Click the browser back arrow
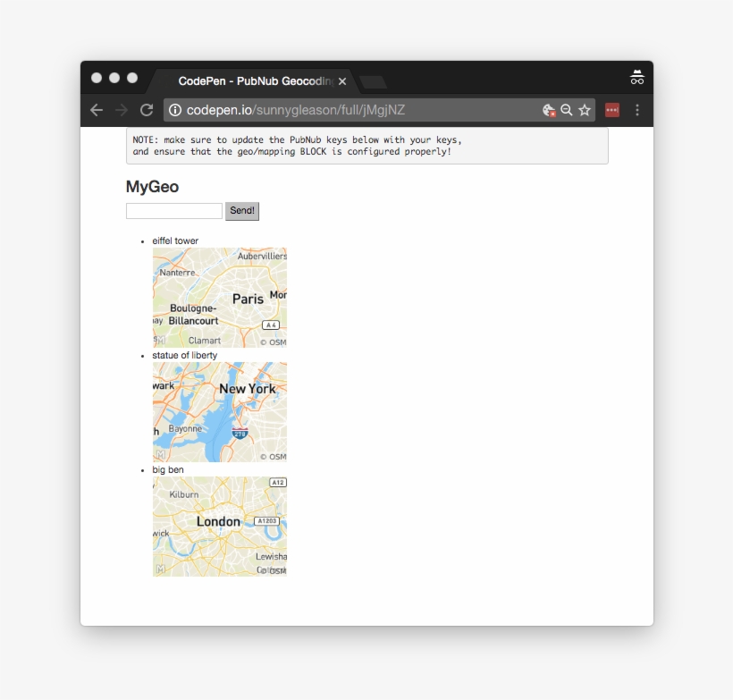 97,110
